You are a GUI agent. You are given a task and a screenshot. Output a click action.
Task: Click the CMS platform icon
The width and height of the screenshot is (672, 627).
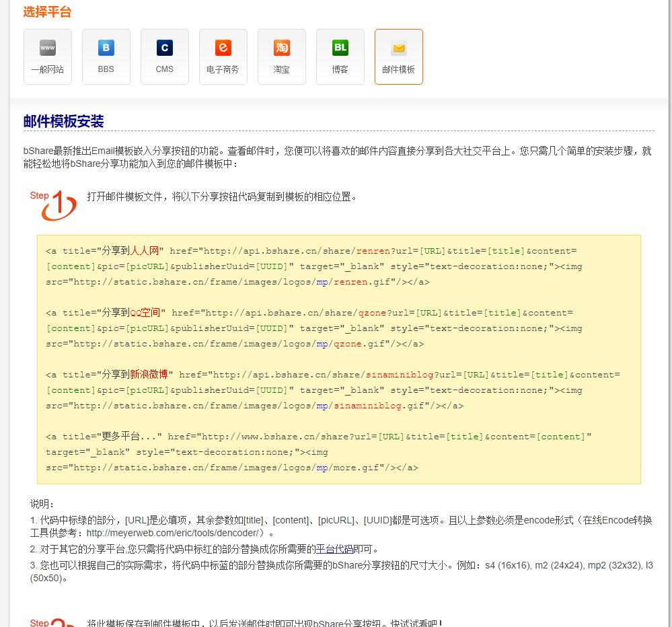165,48
